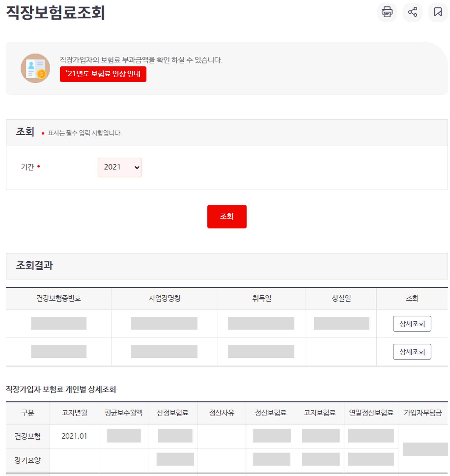Click the 사업장명칭 column header
Image resolution: width=450 pixels, height=476 pixels.
pyautogui.click(x=165, y=298)
